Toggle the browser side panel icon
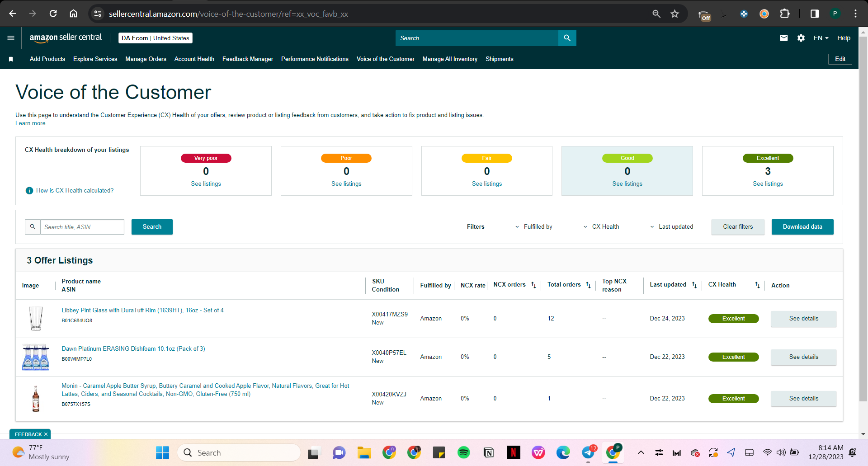 814,14
